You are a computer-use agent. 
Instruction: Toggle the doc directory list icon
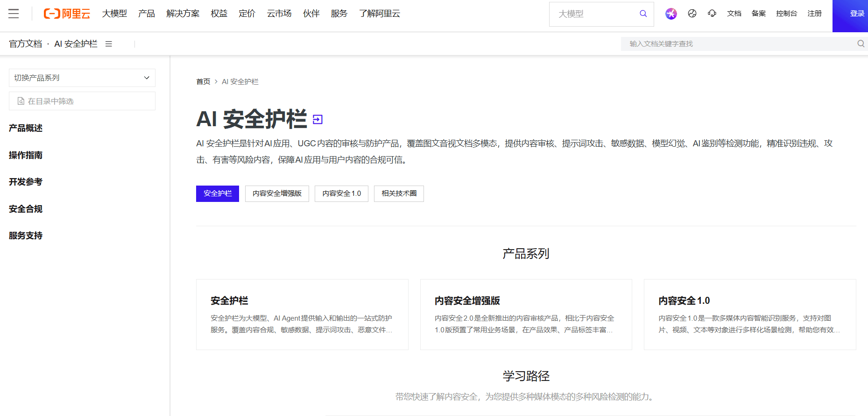[x=109, y=44]
